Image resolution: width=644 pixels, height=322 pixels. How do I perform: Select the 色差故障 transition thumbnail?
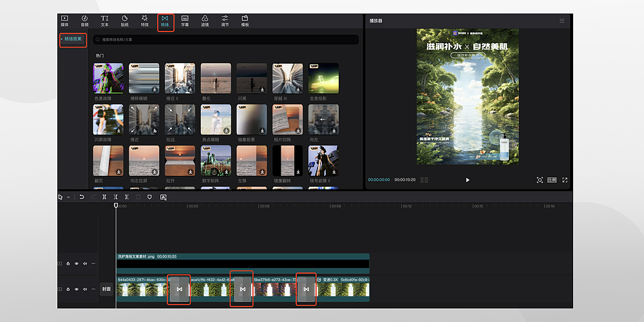108,78
